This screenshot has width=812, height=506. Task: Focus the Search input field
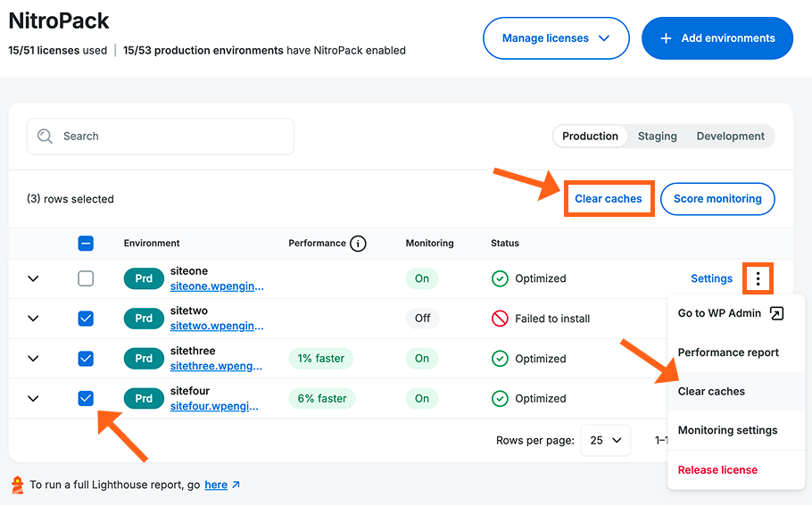pyautogui.click(x=160, y=137)
